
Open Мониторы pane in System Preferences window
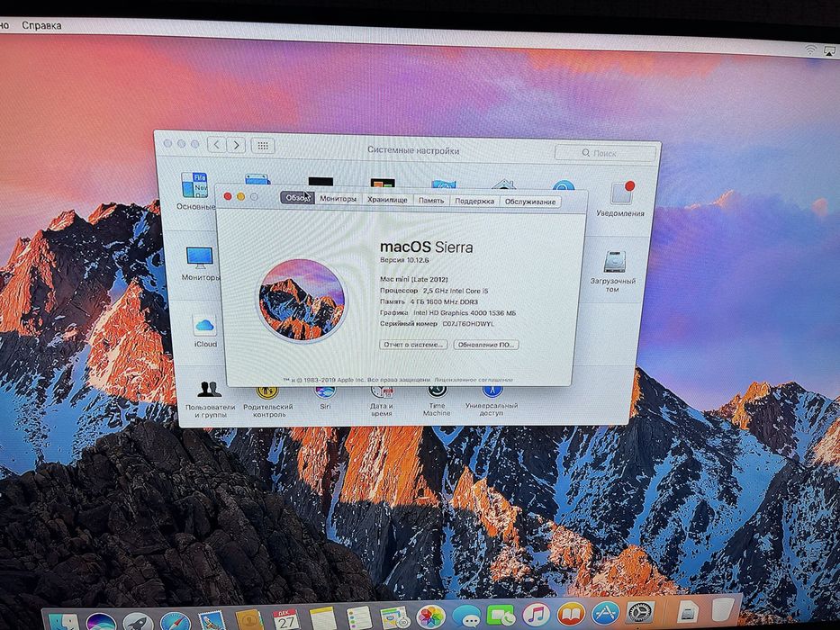click(200, 264)
